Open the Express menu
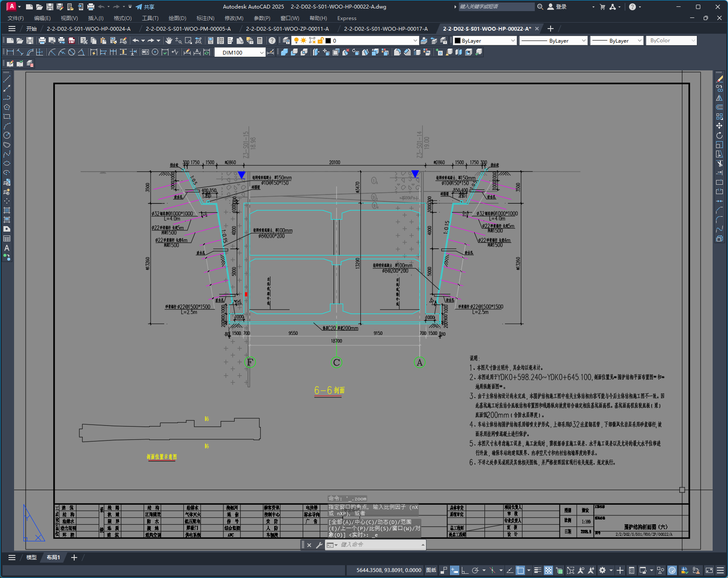This screenshot has width=728, height=578. coord(347,18)
